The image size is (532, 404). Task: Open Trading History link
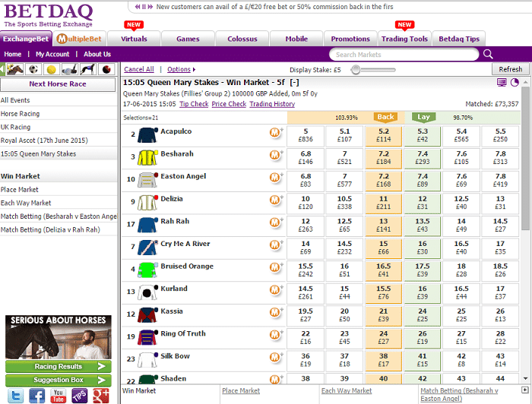click(272, 104)
